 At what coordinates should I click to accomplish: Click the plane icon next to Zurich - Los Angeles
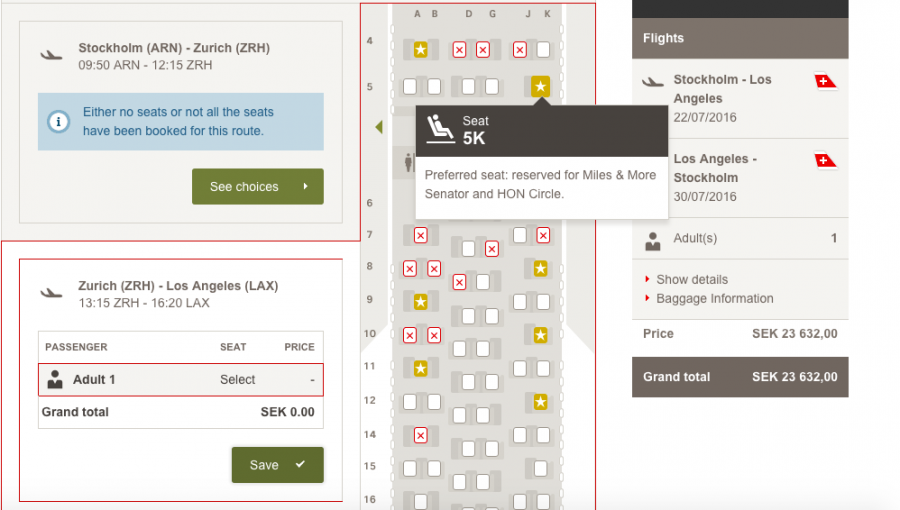click(x=51, y=294)
